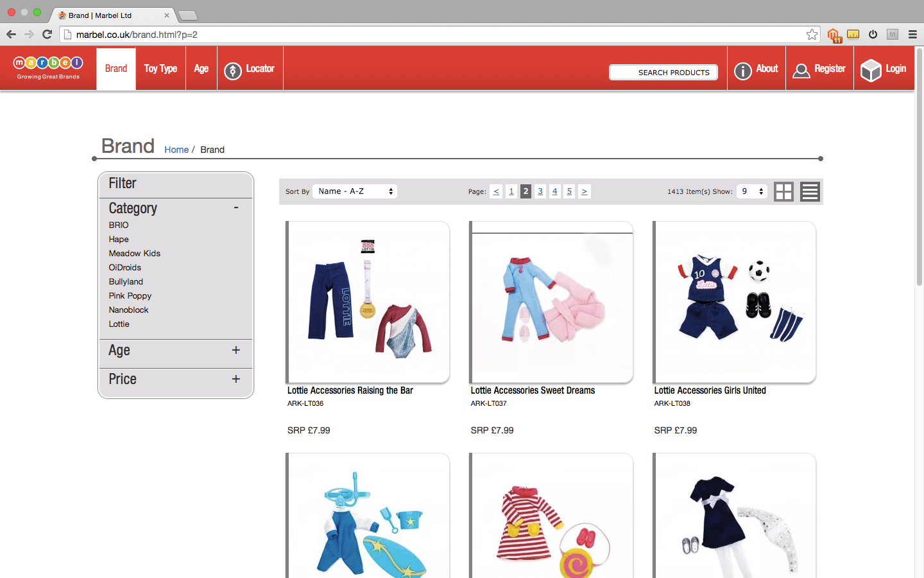Filter by Meadow Kids category
The image size is (924, 578).
click(x=135, y=253)
